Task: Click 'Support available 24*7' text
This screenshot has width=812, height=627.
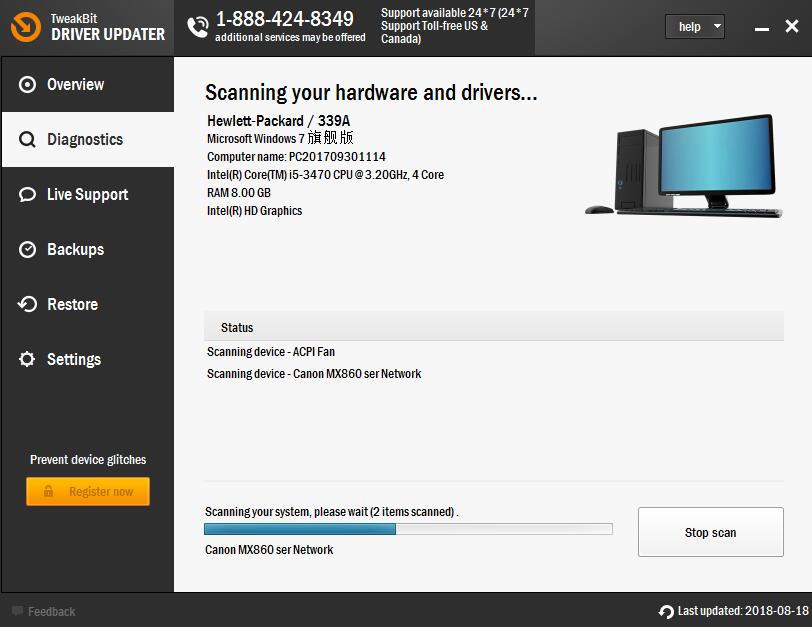Action: pos(455,26)
